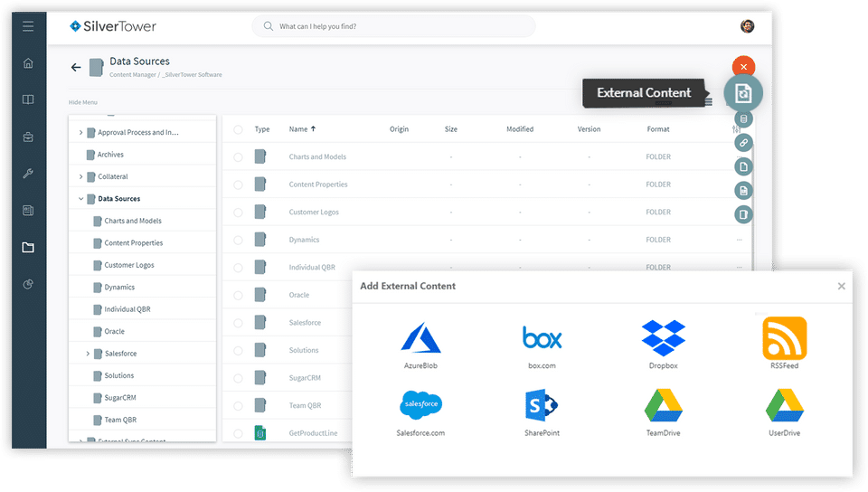Open the briefcase sidebar icon
Image resolution: width=868 pixels, height=492 pixels.
click(x=28, y=137)
